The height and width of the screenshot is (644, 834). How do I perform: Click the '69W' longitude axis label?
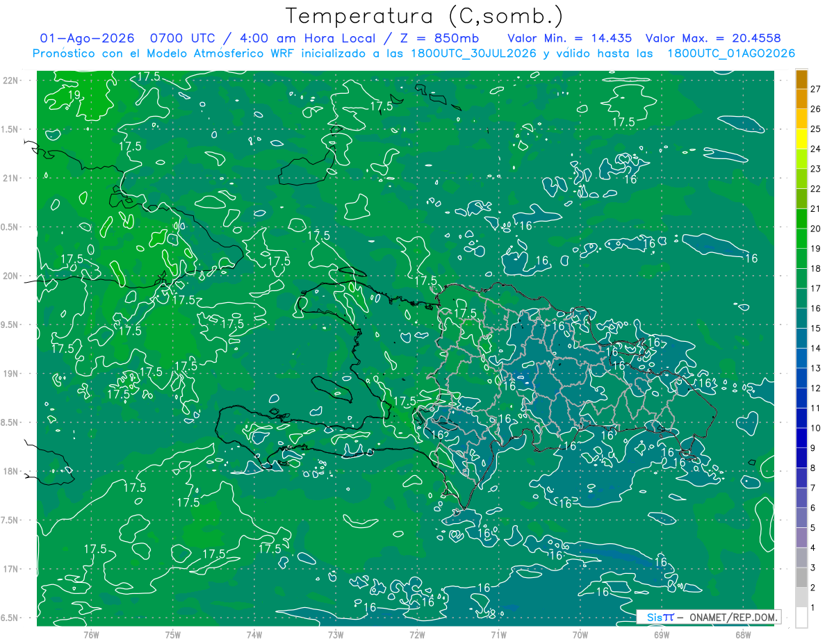pyautogui.click(x=661, y=635)
